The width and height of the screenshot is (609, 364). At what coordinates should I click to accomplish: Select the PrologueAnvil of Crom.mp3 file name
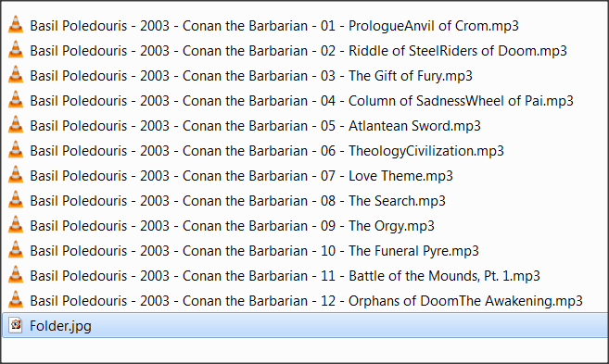[x=274, y=26]
